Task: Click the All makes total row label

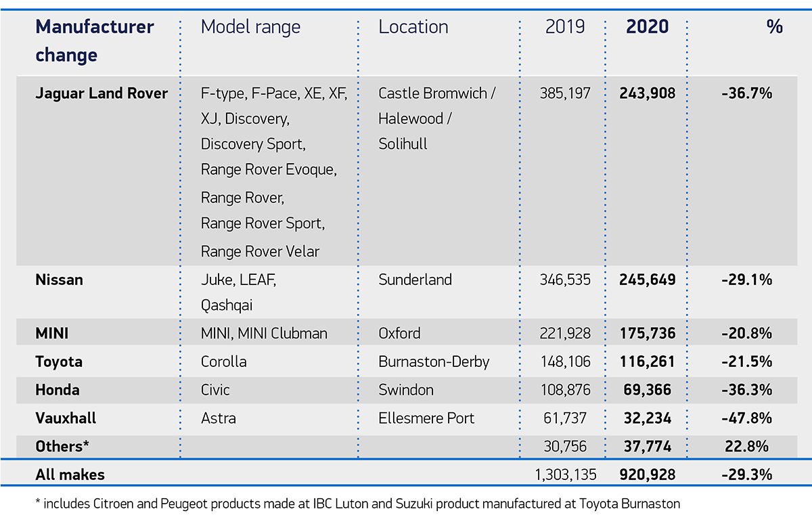Action: (x=70, y=475)
